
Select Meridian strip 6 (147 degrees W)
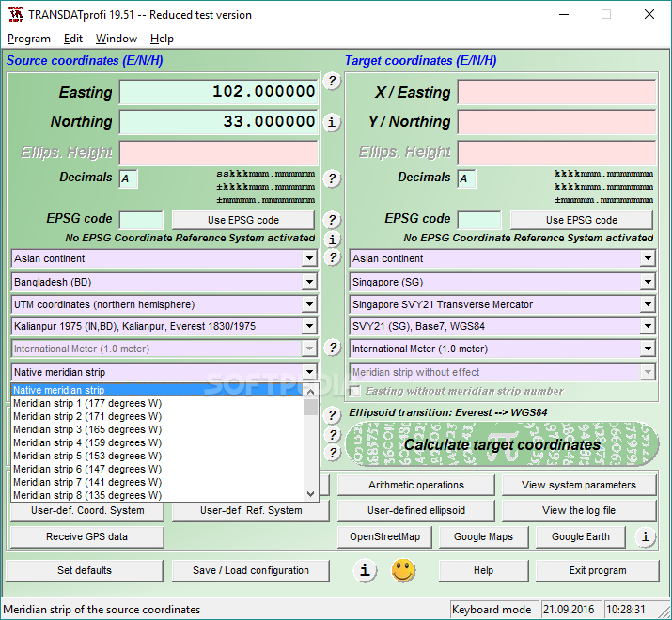click(x=157, y=469)
